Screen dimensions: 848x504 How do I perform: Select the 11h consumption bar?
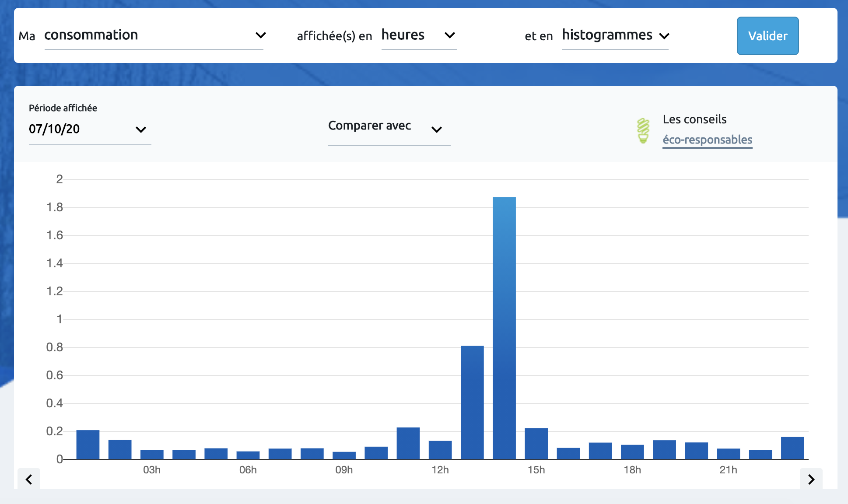coord(408,443)
